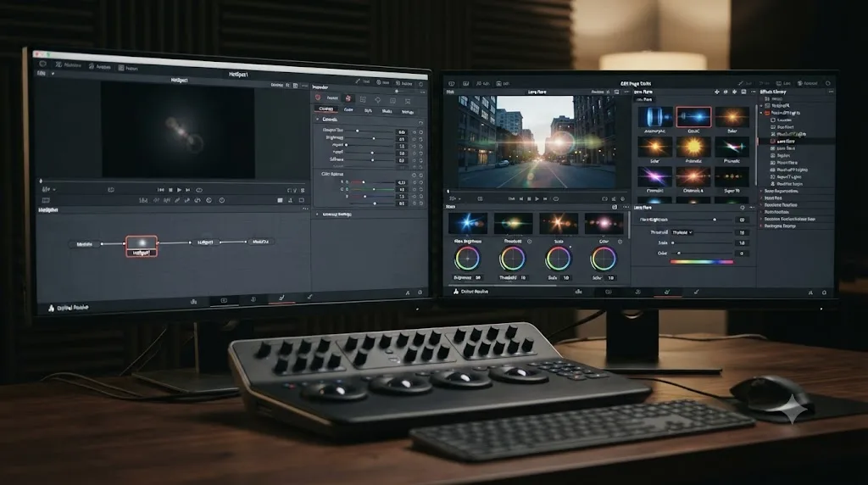
Task: Open the right viewer three-dot options menu
Action: pyautogui.click(x=626, y=92)
